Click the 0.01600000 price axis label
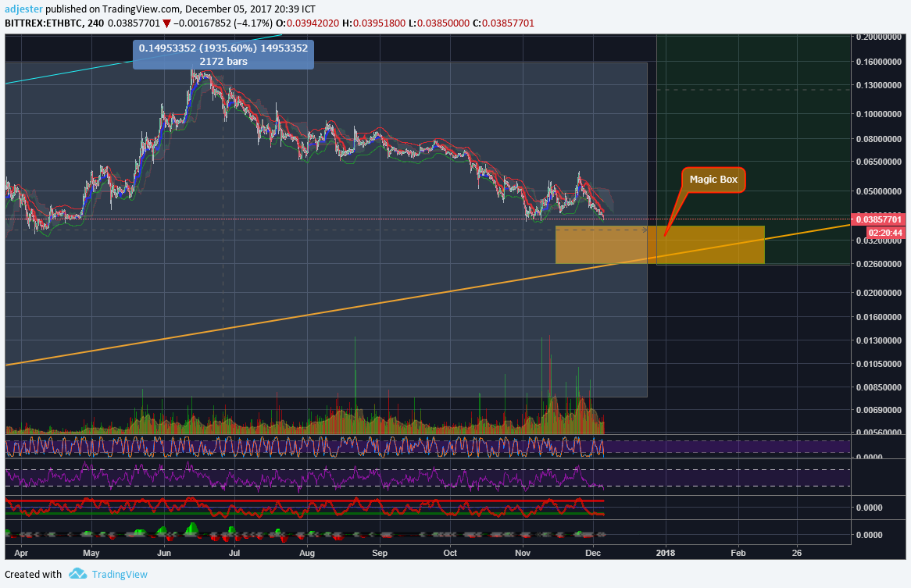911x588 pixels. (878, 318)
